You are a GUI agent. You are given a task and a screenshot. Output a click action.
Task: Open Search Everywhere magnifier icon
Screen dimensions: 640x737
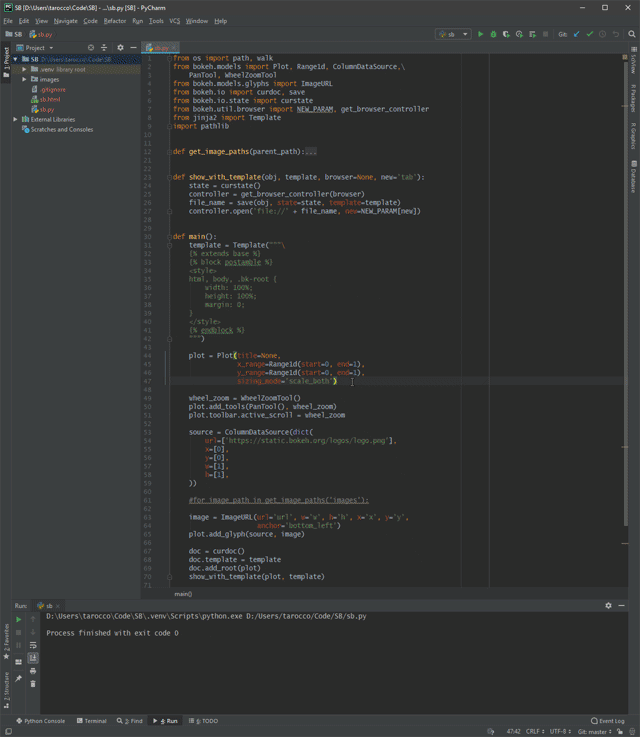[632, 34]
